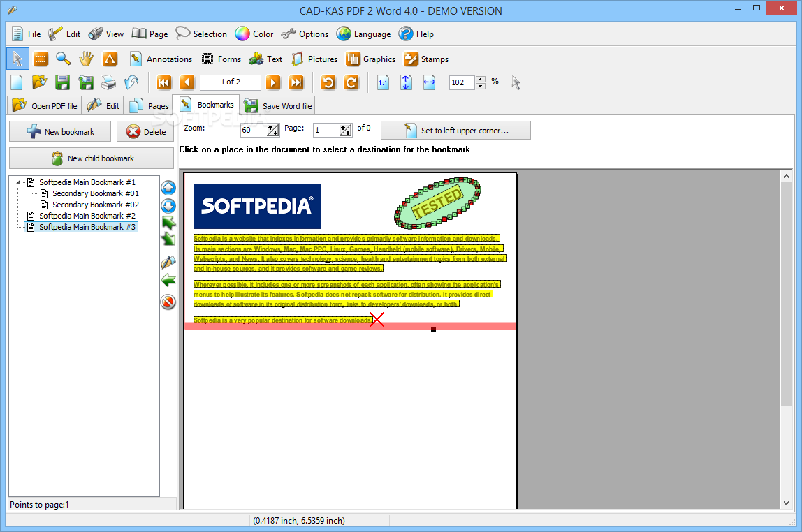Save using the green floppy disk icon
Image resolution: width=802 pixels, height=532 pixels.
pyautogui.click(x=62, y=82)
